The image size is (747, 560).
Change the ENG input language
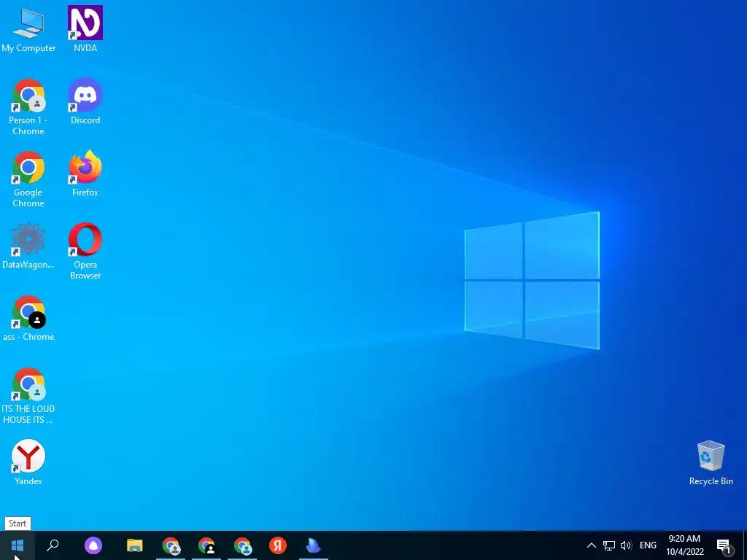648,545
